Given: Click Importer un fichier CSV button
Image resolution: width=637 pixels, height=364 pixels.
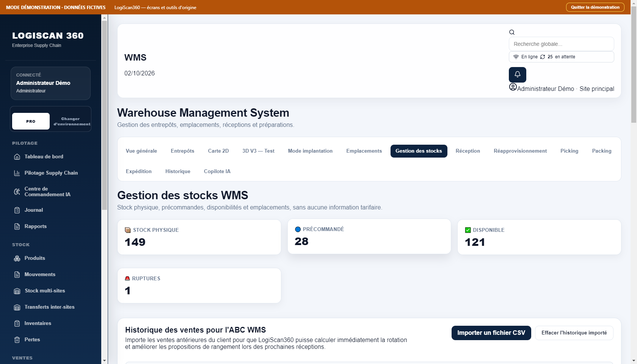Looking at the screenshot, I should click(x=491, y=333).
